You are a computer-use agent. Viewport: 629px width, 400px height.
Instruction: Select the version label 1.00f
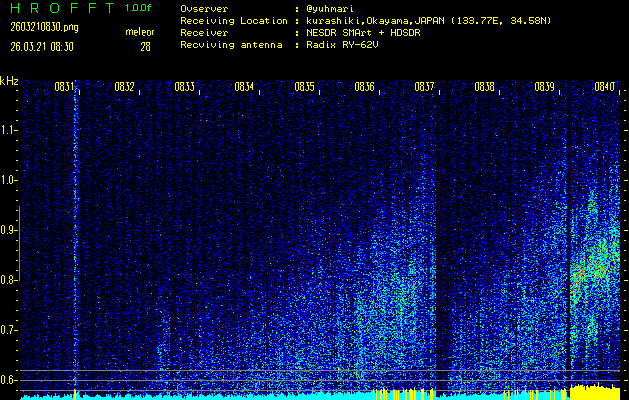(138, 8)
